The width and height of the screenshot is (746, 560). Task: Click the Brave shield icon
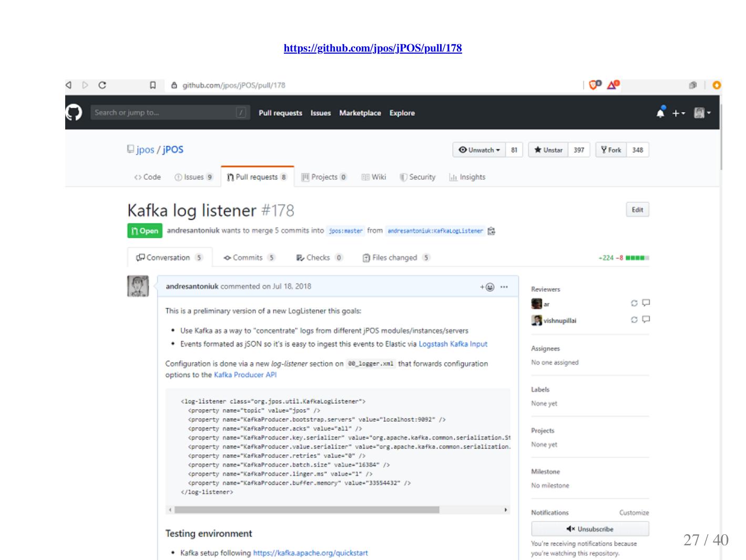pos(595,85)
